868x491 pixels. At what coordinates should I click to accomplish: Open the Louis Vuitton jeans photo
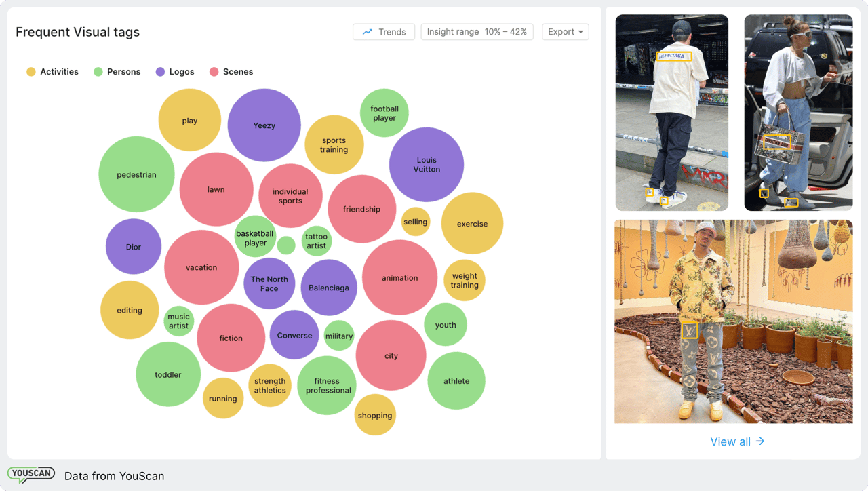tap(733, 321)
